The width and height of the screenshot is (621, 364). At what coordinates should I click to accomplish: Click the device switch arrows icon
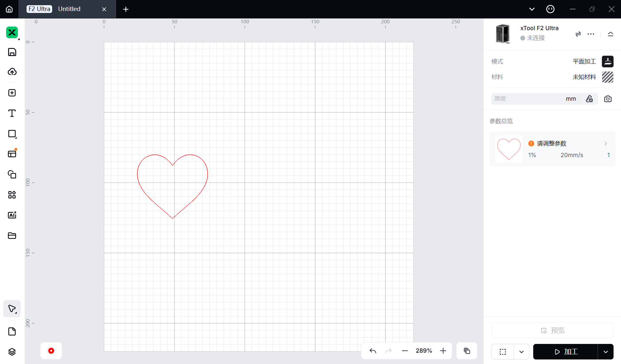(578, 34)
